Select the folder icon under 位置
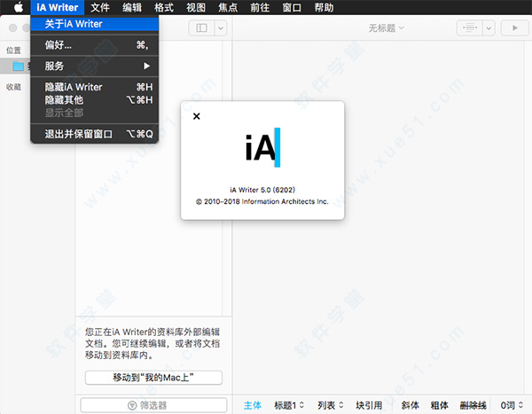Screen dimensions: 532x414 (19, 66)
